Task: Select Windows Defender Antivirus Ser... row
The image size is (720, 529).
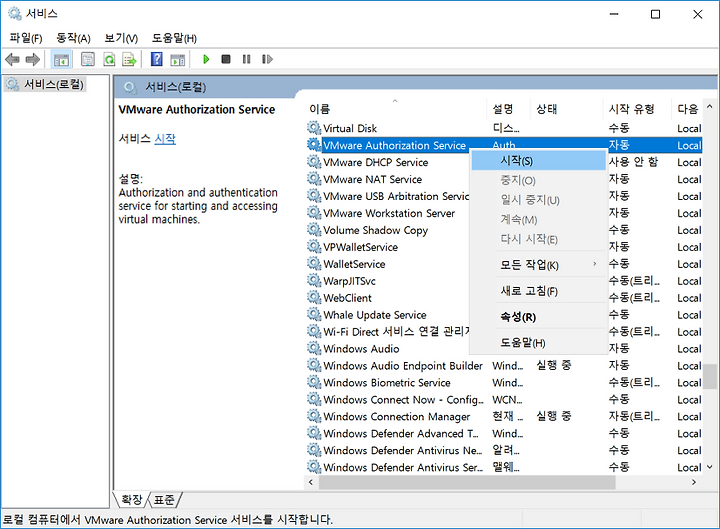Action: click(504, 467)
